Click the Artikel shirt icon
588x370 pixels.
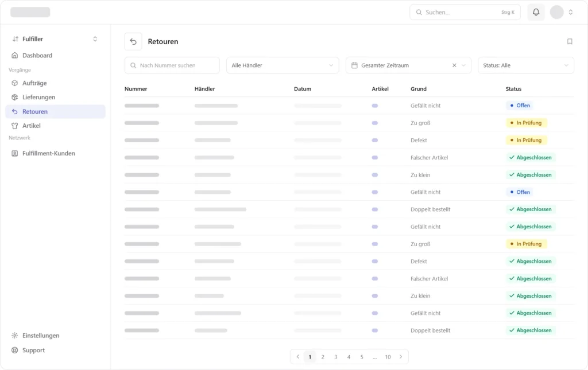[x=14, y=126]
